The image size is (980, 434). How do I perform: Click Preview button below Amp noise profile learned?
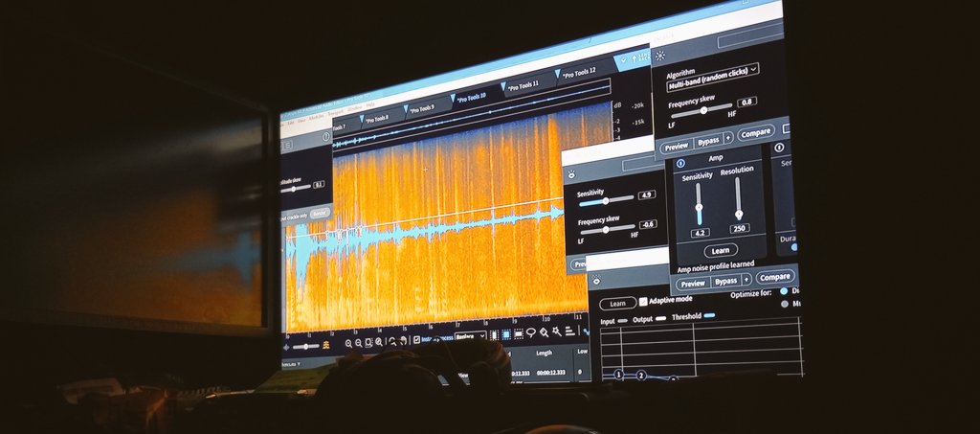pyautogui.click(x=693, y=284)
